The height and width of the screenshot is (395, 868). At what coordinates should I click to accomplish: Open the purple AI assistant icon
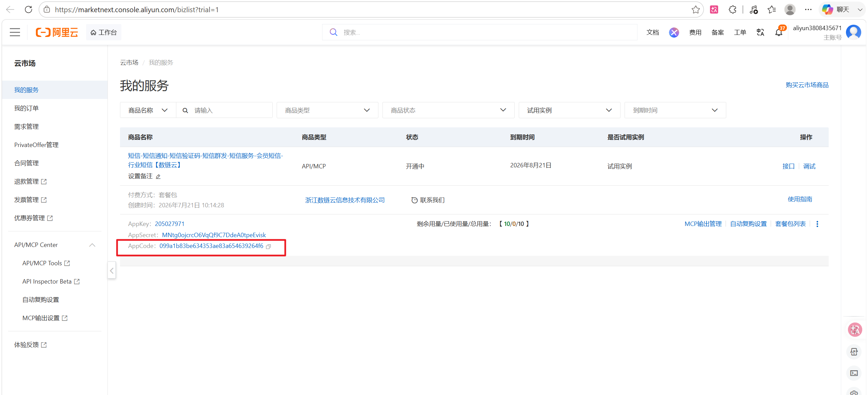point(674,32)
